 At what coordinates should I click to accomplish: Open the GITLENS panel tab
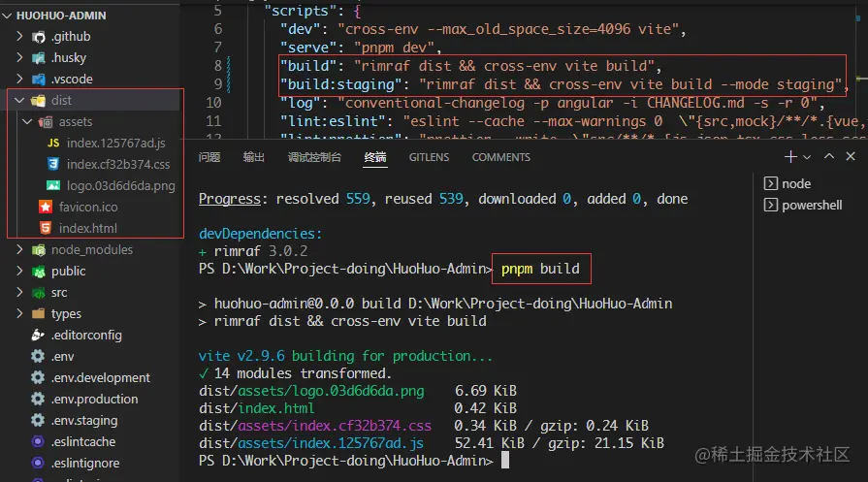coord(429,158)
